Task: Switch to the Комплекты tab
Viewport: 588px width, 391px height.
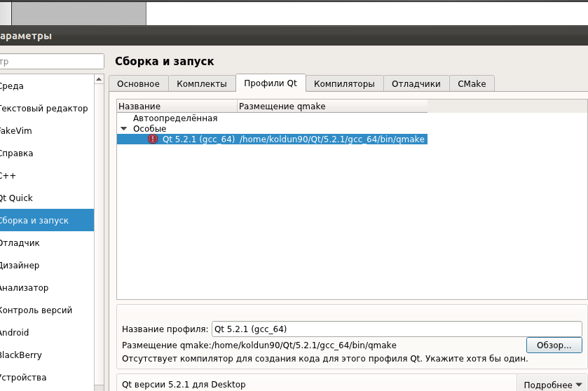Action: pyautogui.click(x=202, y=83)
